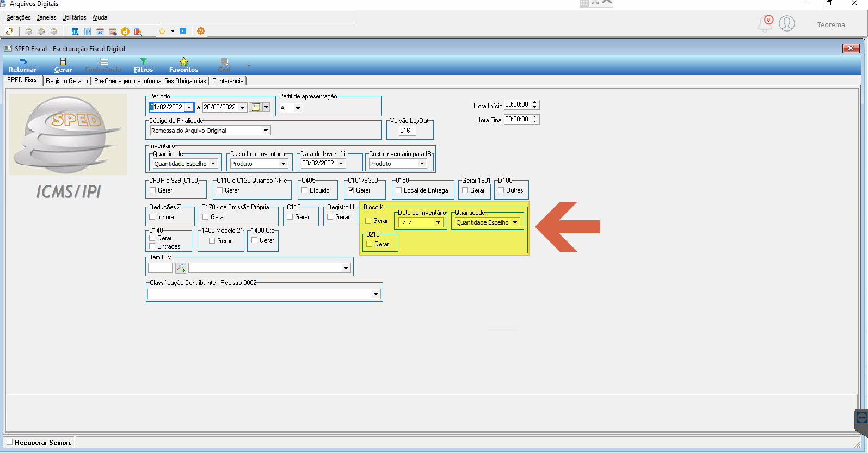The height and width of the screenshot is (453, 868).
Task: Open the Bloco K Quantidade Espelho dropdown
Action: [x=515, y=222]
